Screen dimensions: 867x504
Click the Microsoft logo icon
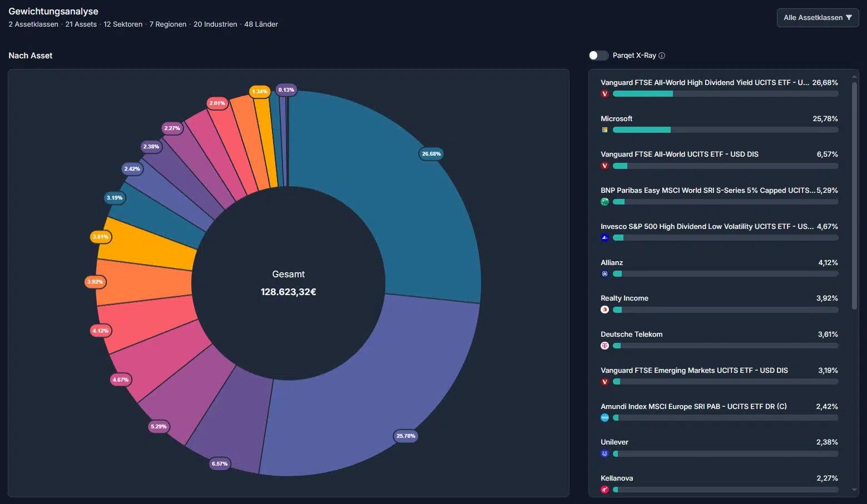[x=605, y=130]
